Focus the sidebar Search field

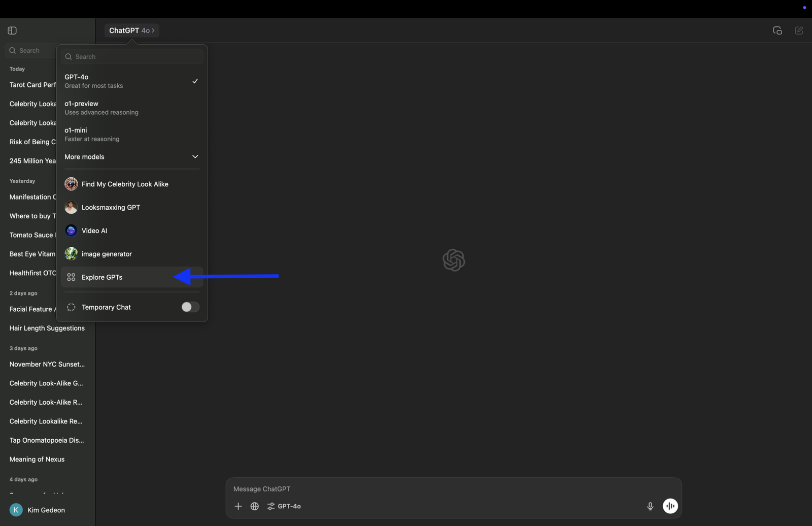[30, 50]
